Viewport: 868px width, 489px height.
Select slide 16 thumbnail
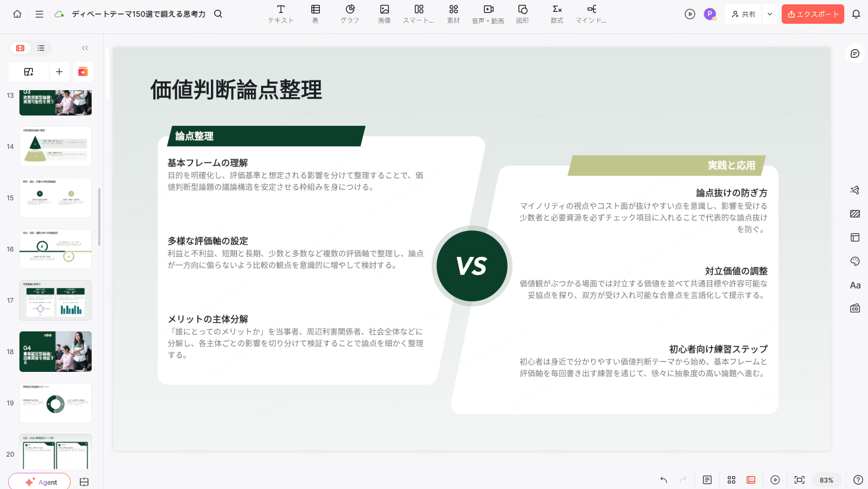[x=56, y=249]
